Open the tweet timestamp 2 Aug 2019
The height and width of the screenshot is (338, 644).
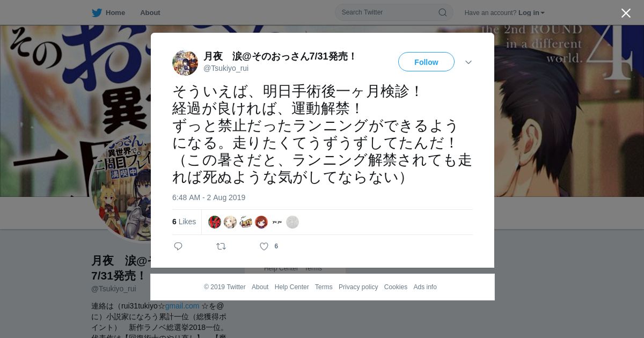209,197
